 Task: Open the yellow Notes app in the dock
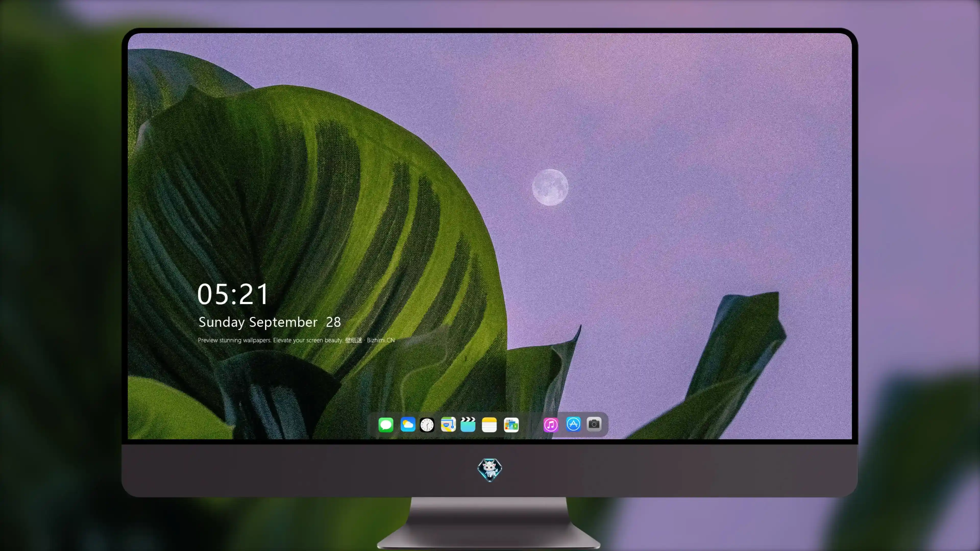tap(489, 425)
